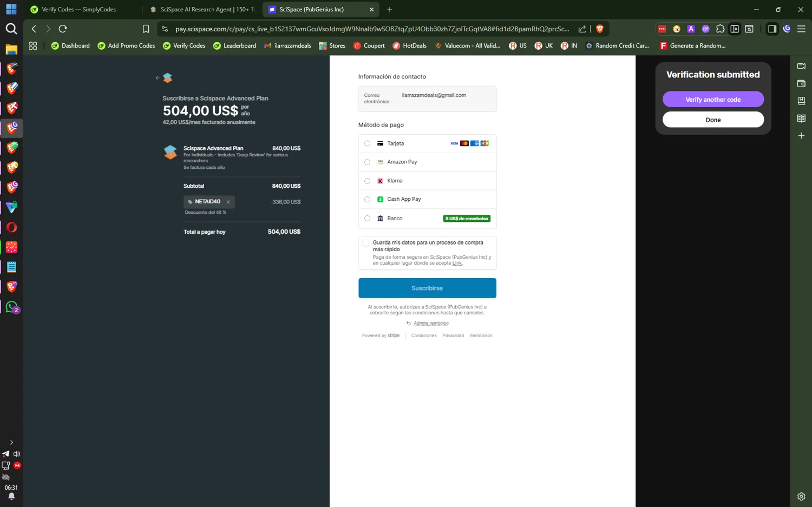Open File Explorer in taskbar
Viewport: 812px width, 507px height.
coord(11,49)
